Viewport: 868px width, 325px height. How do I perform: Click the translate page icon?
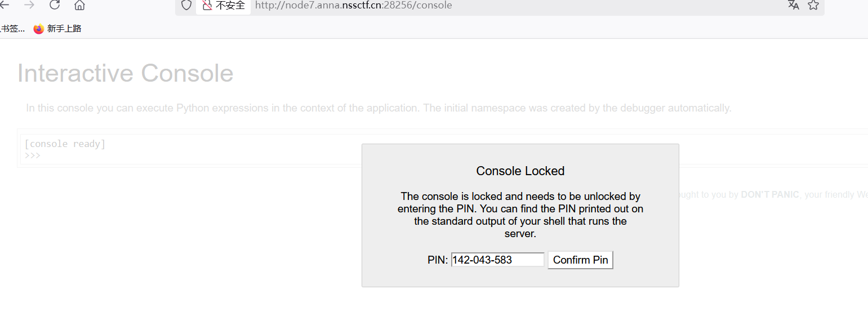(x=794, y=6)
